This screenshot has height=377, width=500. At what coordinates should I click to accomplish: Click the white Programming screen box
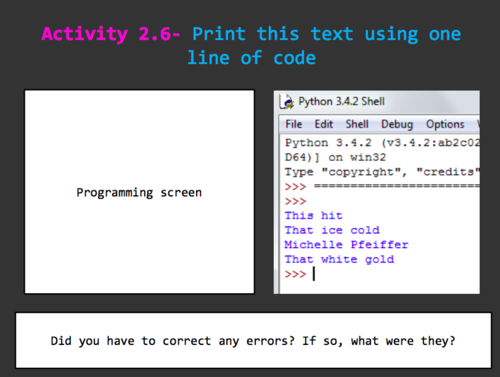pyautogui.click(x=139, y=192)
